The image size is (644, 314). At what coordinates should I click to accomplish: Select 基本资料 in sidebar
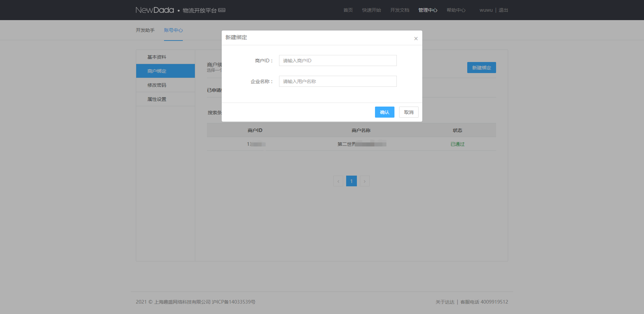[157, 57]
